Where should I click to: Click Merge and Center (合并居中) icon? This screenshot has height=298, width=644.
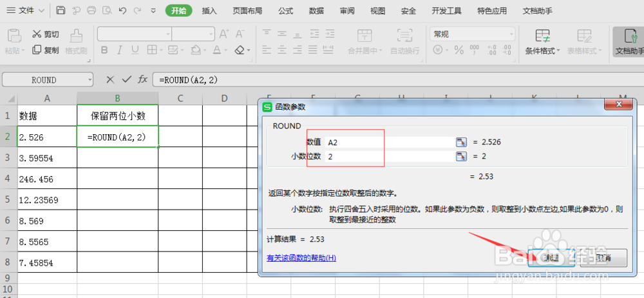[365, 35]
